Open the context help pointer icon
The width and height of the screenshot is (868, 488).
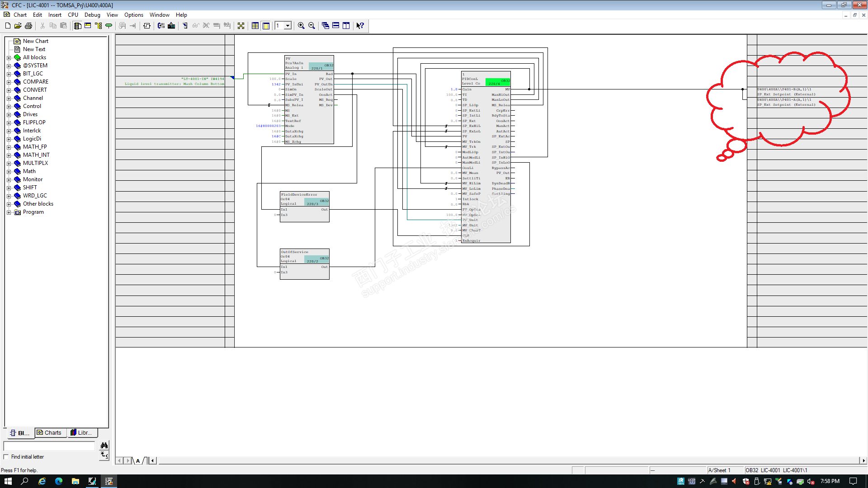[360, 26]
